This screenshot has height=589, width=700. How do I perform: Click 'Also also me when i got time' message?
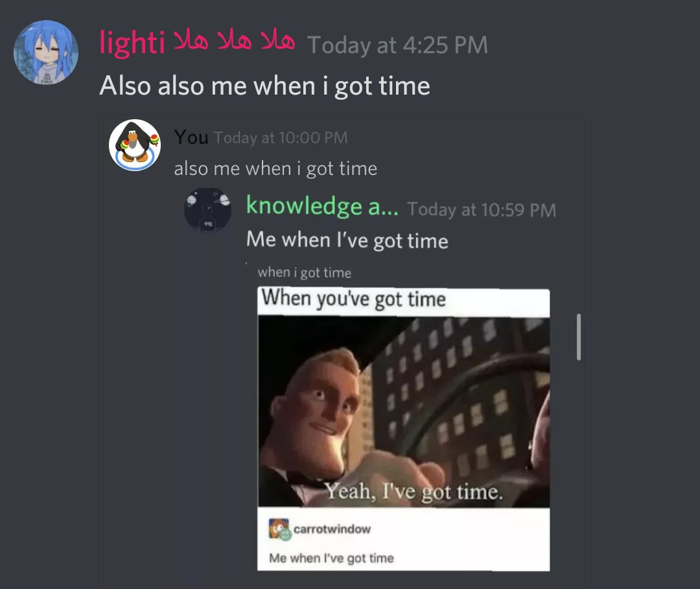point(264,86)
